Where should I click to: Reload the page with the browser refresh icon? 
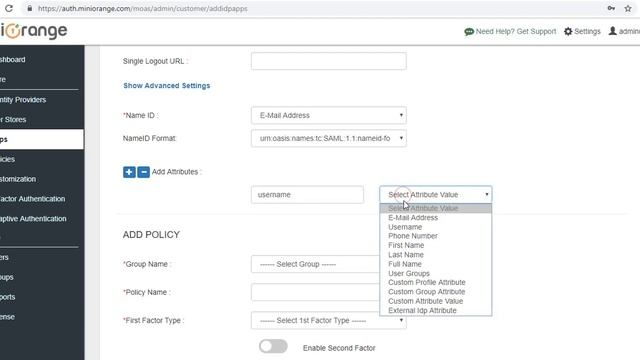9,8
